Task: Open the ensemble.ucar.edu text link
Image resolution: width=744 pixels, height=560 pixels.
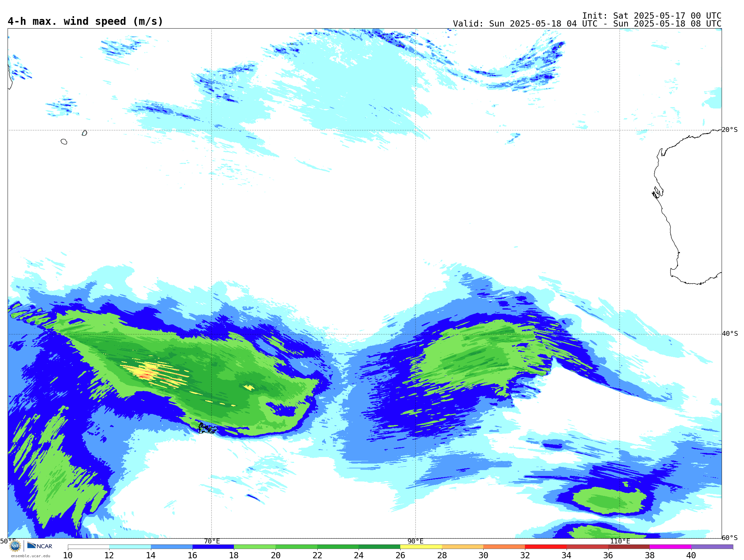Action: point(30,556)
